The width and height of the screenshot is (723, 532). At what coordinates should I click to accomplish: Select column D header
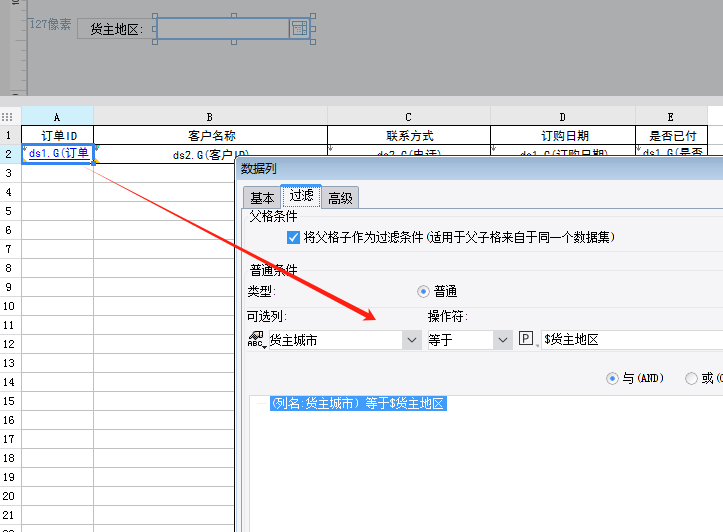pos(563,117)
